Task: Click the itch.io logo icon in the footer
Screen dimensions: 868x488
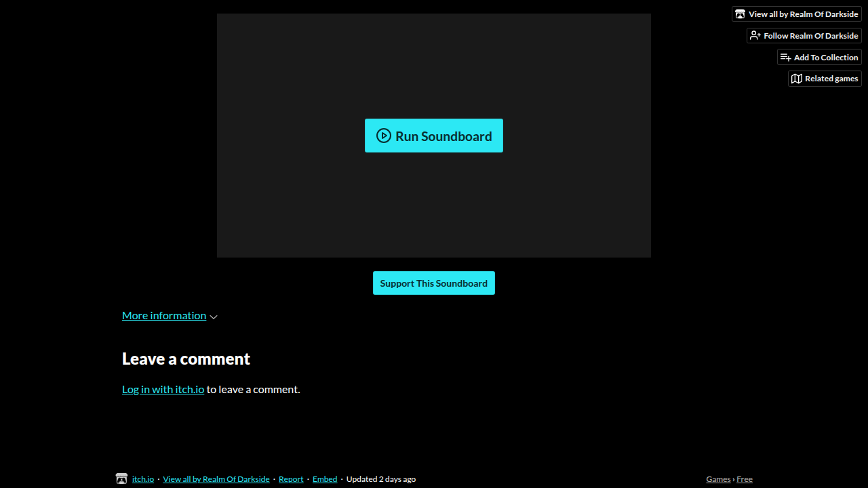Action: pos(121,479)
